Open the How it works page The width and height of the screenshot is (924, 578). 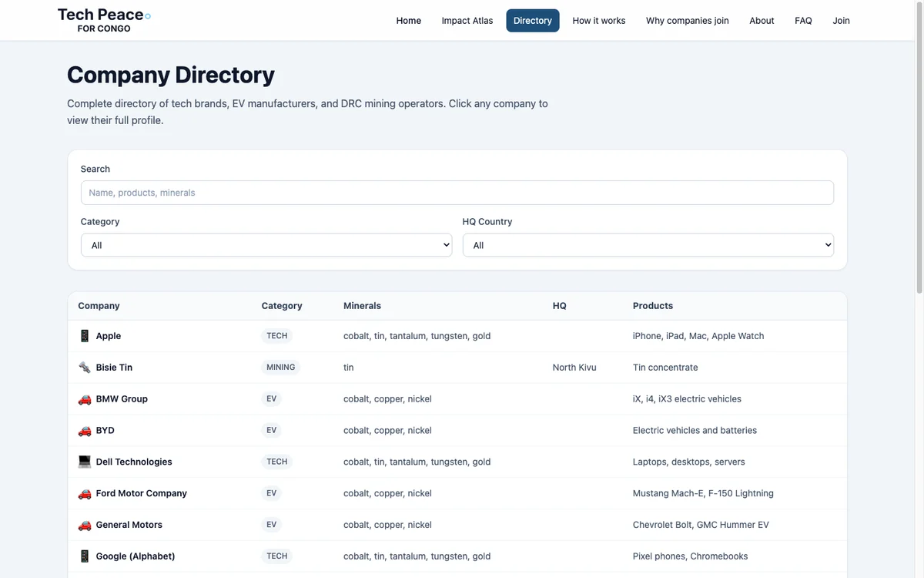tap(599, 21)
